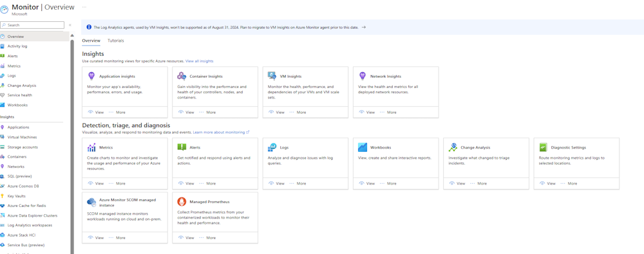Open Azure Monitor SCOM managed instance icon
Screen dimensions: 644x254
tap(91, 202)
